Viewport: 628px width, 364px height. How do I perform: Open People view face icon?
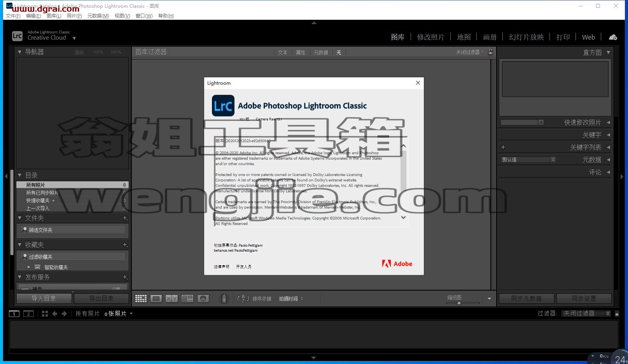(203, 298)
